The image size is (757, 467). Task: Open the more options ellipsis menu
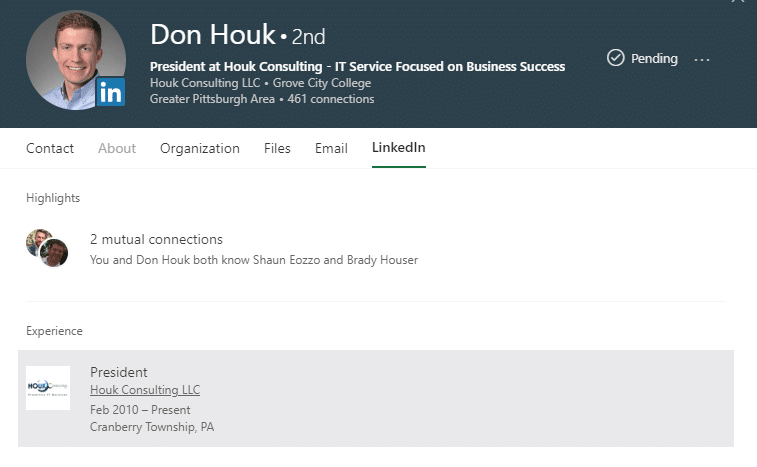click(x=702, y=60)
